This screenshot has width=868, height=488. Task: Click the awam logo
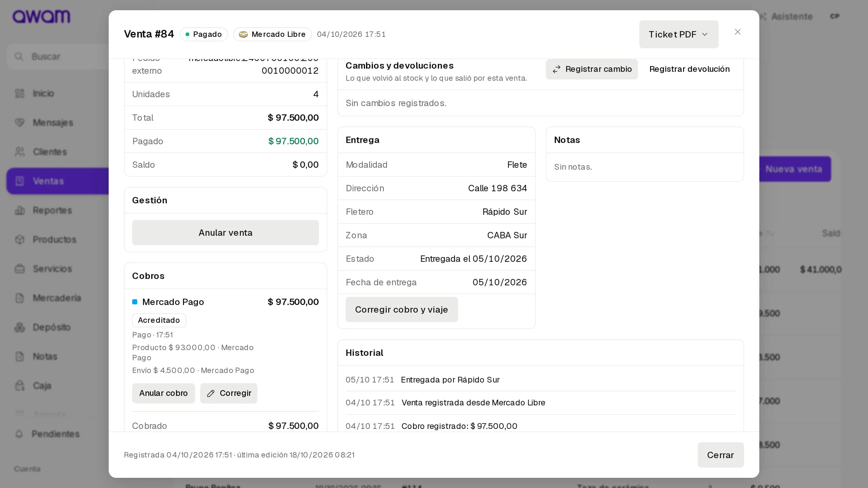tap(41, 16)
